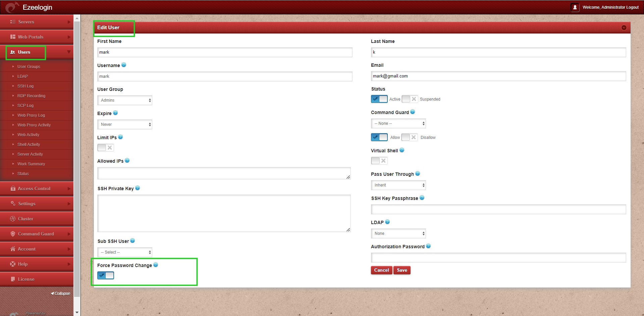The width and height of the screenshot is (644, 316).
Task: Click the Allowed IPs help icon
Action: [x=127, y=161]
